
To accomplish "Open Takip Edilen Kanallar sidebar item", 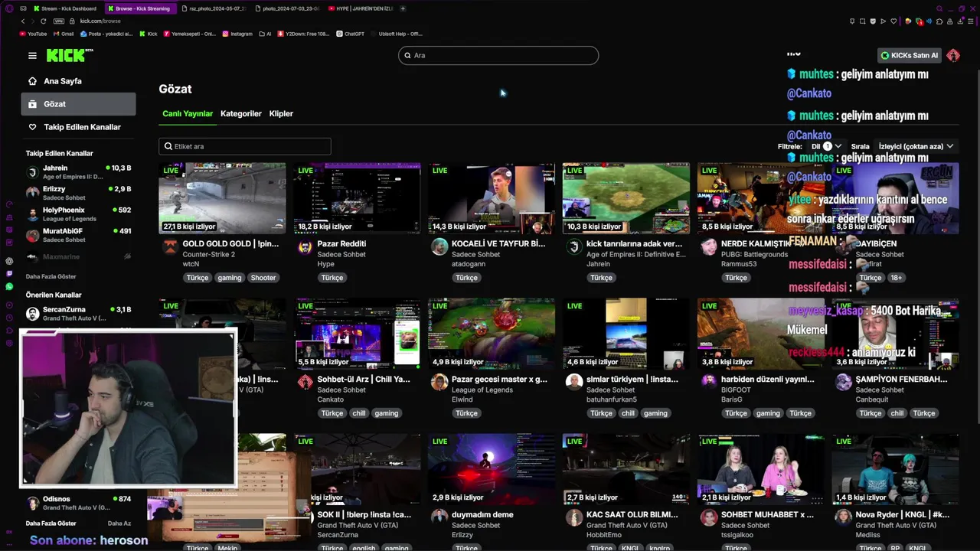I will [78, 127].
